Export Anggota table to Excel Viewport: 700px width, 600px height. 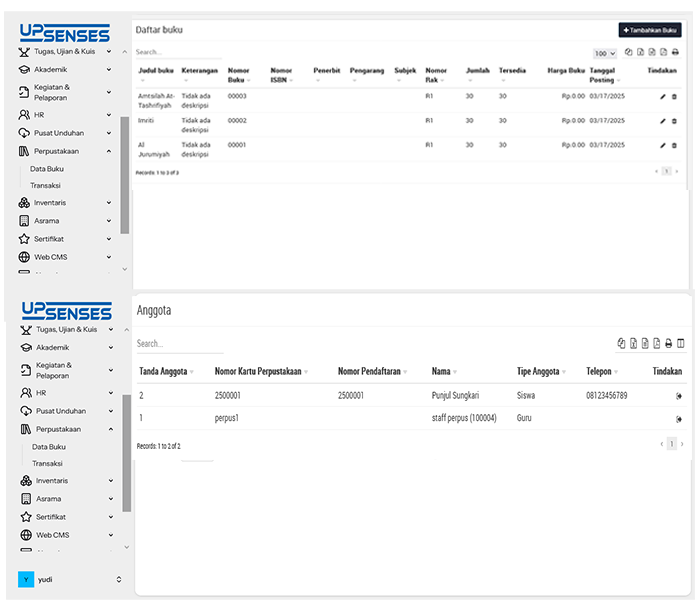tap(633, 343)
